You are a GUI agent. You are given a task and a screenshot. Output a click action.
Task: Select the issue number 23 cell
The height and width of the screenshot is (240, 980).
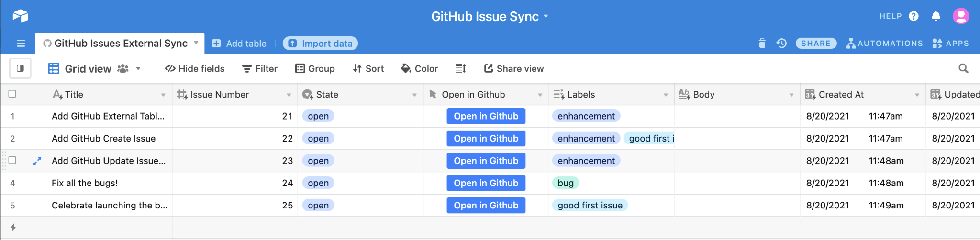coord(235,161)
